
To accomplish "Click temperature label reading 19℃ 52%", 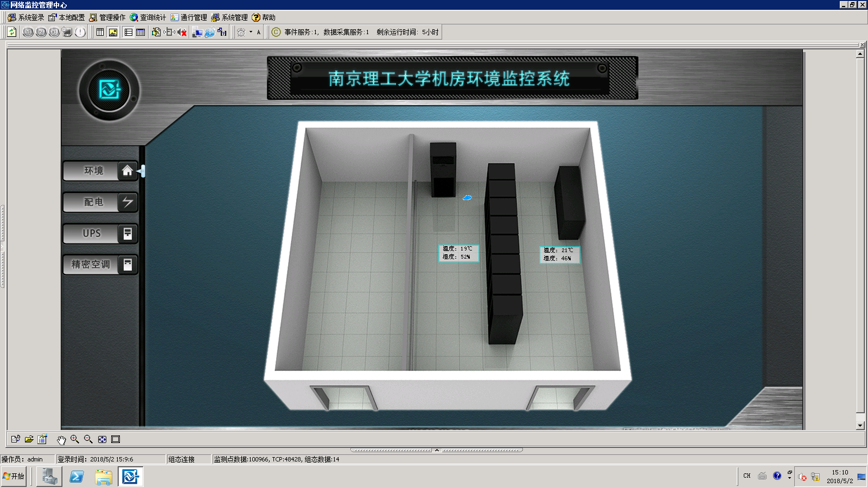I will pyautogui.click(x=458, y=253).
